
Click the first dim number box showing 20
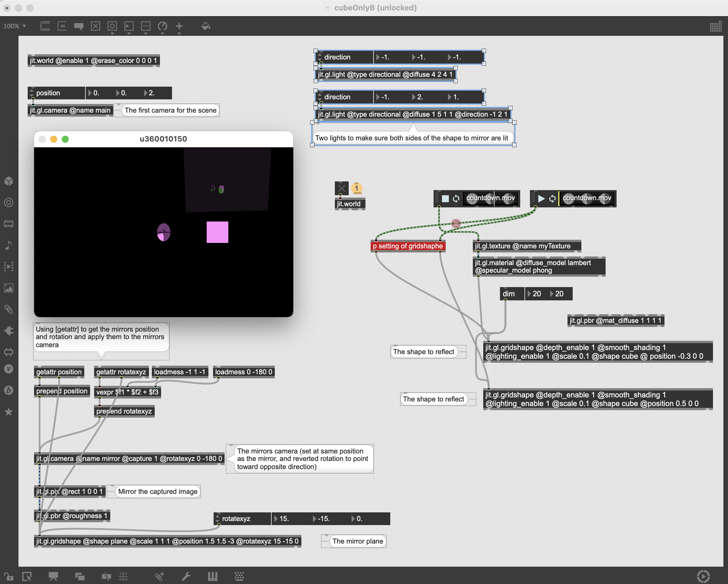536,293
